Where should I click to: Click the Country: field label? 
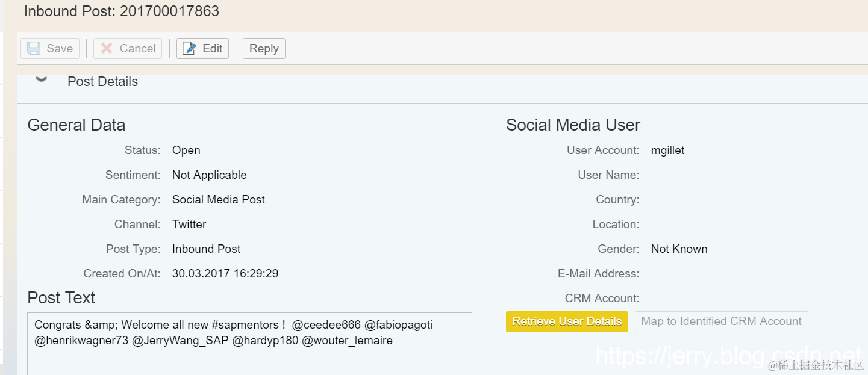click(x=617, y=200)
